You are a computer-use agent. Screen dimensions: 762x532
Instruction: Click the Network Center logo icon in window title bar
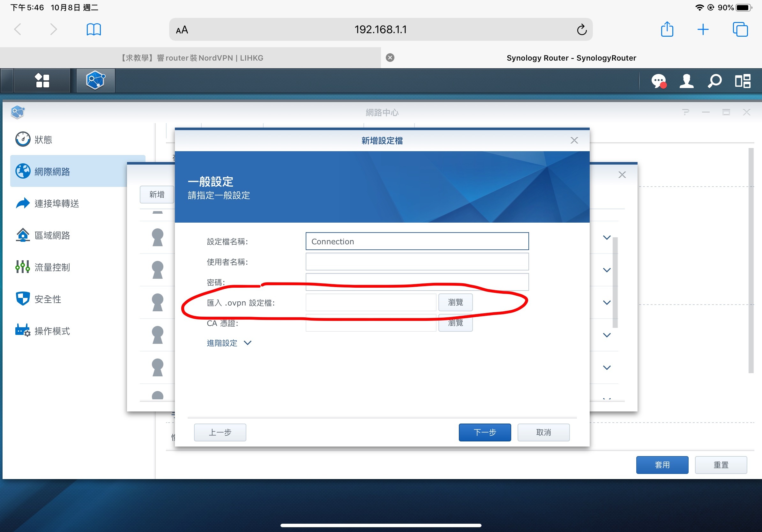coord(18,112)
